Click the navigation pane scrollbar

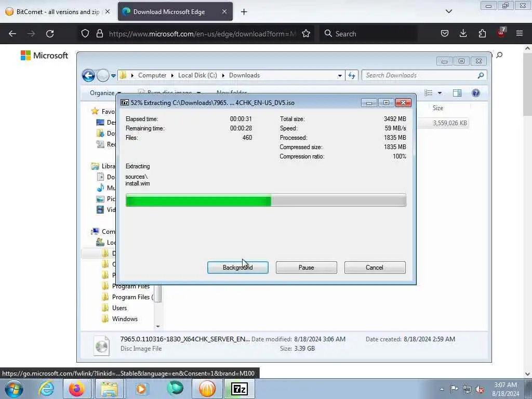click(x=158, y=295)
